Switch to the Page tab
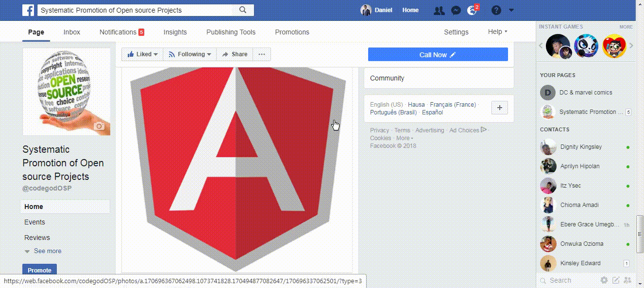This screenshot has height=288, width=644. (x=36, y=32)
